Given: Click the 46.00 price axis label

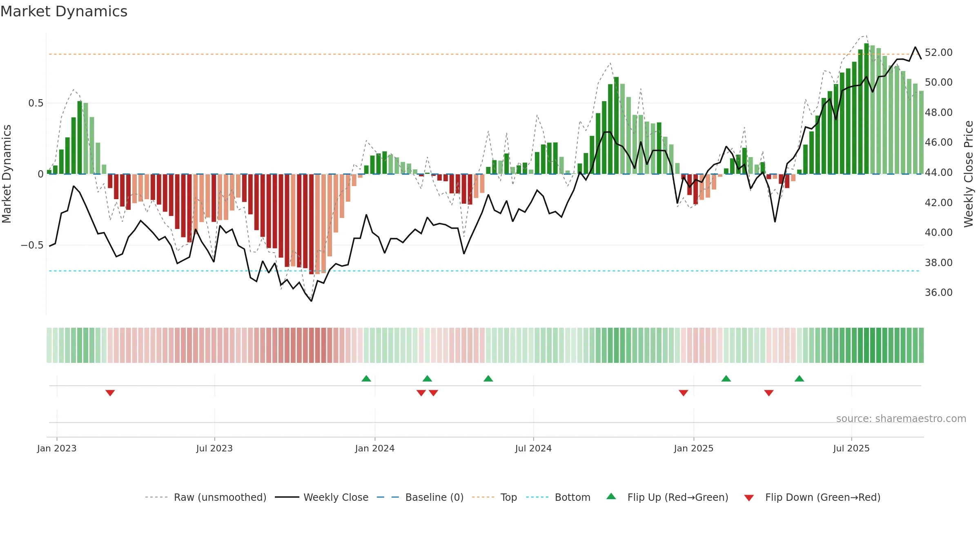Looking at the screenshot, I should coord(938,142).
